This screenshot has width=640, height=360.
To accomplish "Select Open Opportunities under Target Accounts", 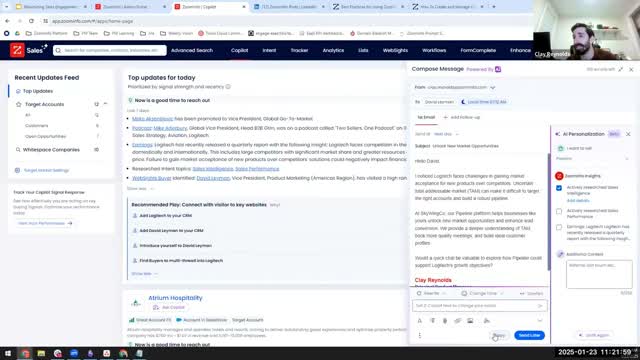I will tap(45, 136).
